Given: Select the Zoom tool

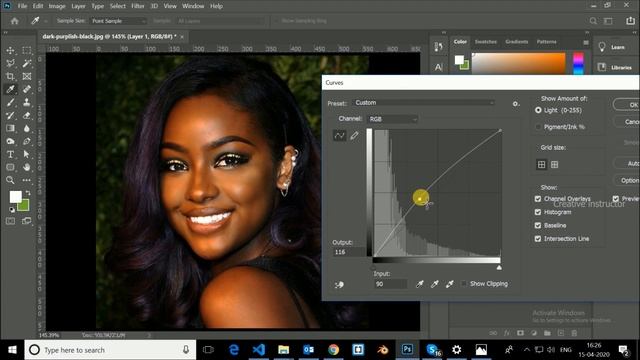Looking at the screenshot, I should click(x=10, y=180).
